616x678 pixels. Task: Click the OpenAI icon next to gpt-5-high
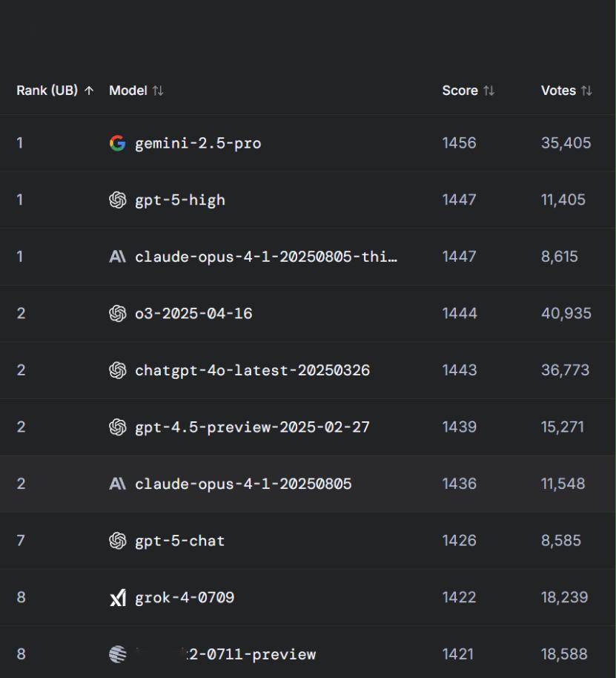click(117, 200)
